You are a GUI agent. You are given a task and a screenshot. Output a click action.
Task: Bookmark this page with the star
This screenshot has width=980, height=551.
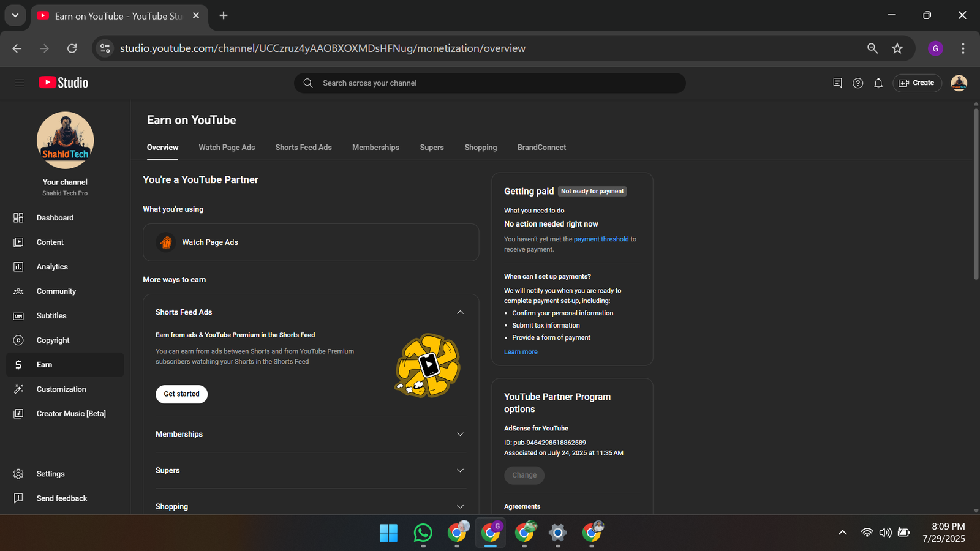click(897, 48)
